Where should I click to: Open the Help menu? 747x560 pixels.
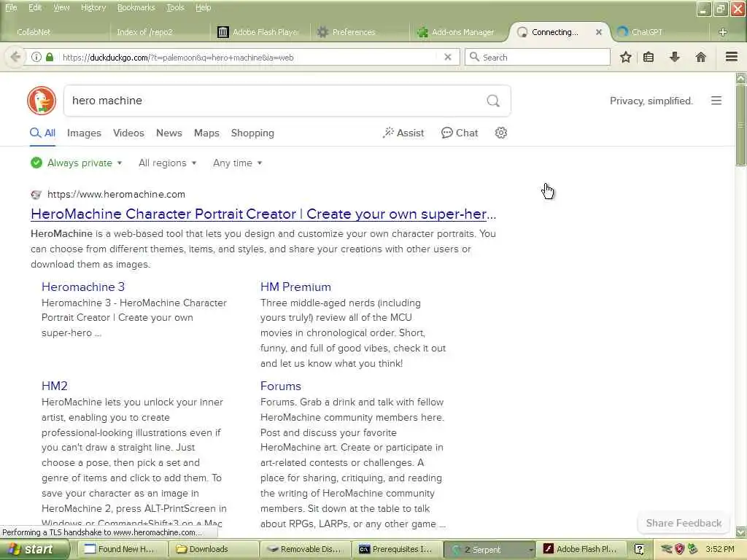(x=204, y=7)
